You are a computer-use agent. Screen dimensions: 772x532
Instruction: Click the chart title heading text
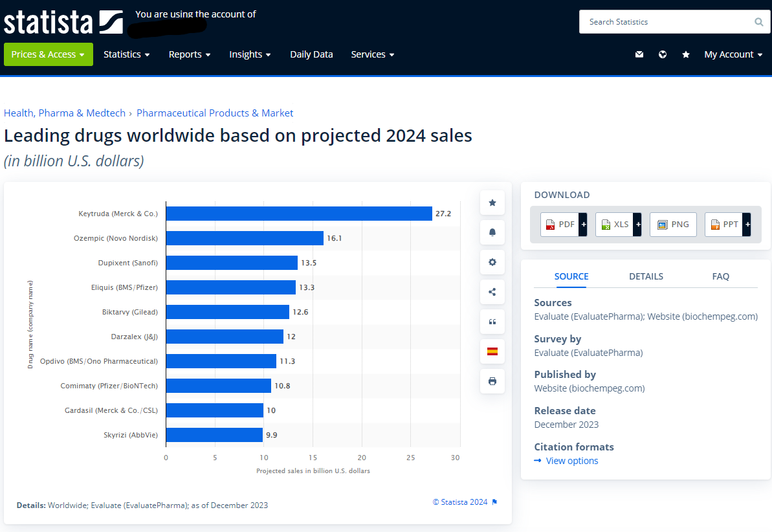237,135
